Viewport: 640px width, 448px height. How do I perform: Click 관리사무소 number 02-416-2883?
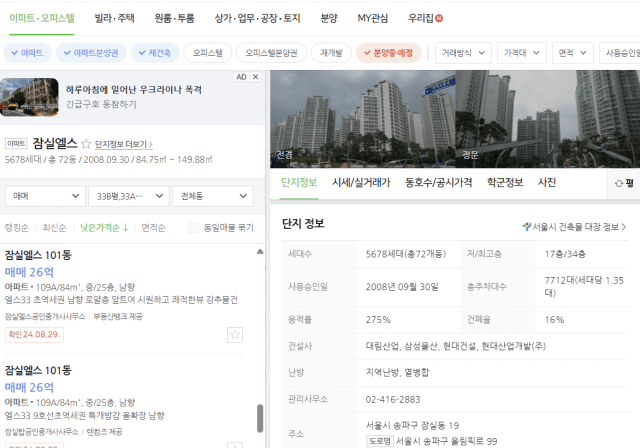click(393, 399)
